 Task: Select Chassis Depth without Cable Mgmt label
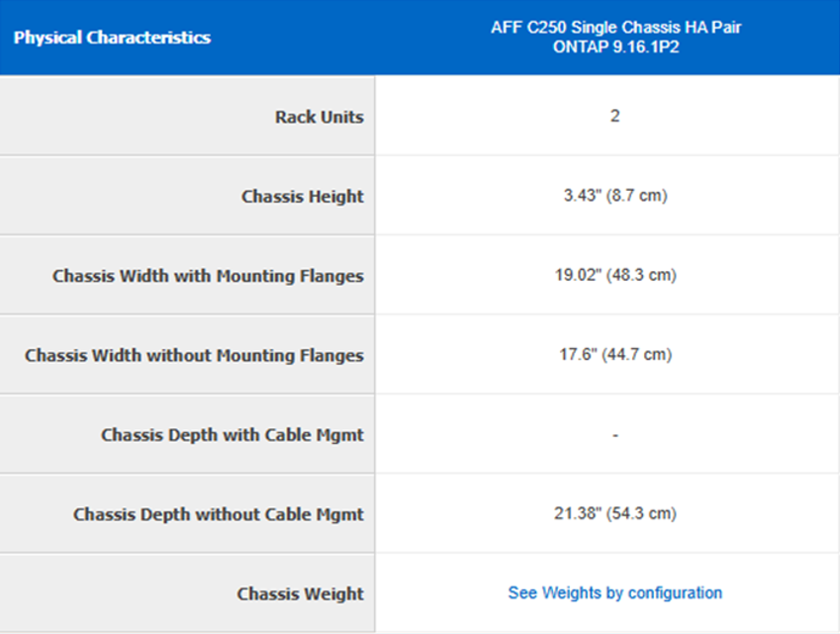click(x=219, y=514)
